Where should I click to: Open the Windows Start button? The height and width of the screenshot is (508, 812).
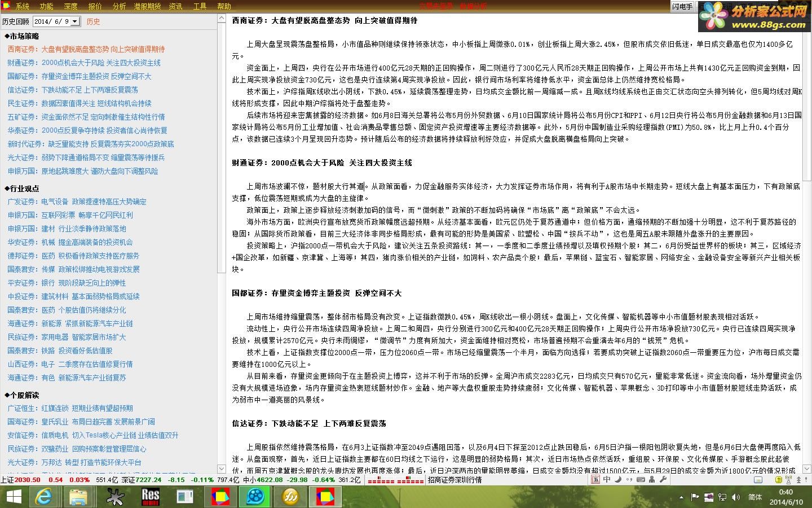tap(13, 497)
